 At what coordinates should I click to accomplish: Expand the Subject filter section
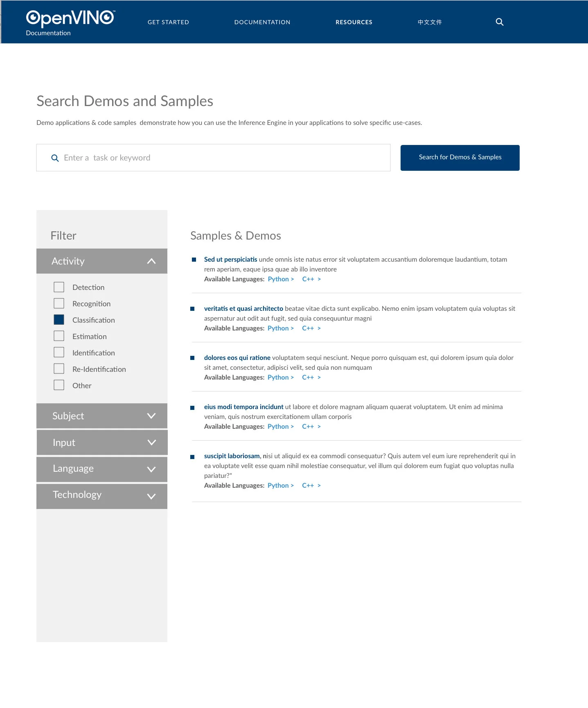pyautogui.click(x=102, y=416)
